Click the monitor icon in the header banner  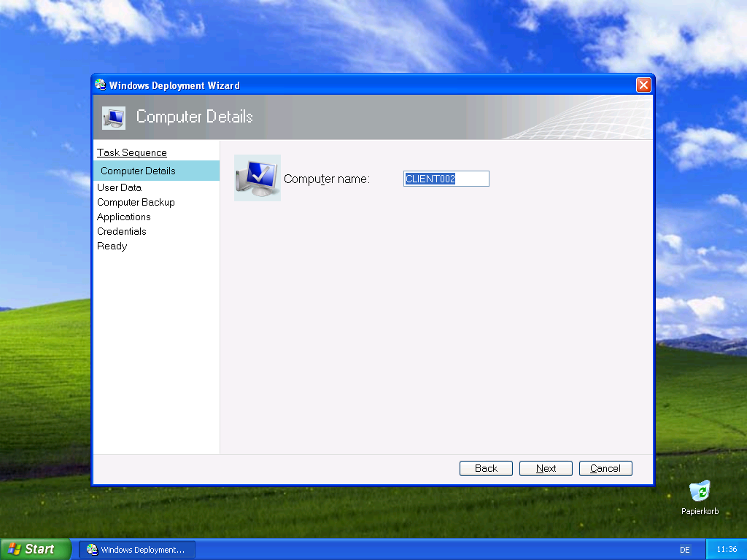[x=114, y=117]
